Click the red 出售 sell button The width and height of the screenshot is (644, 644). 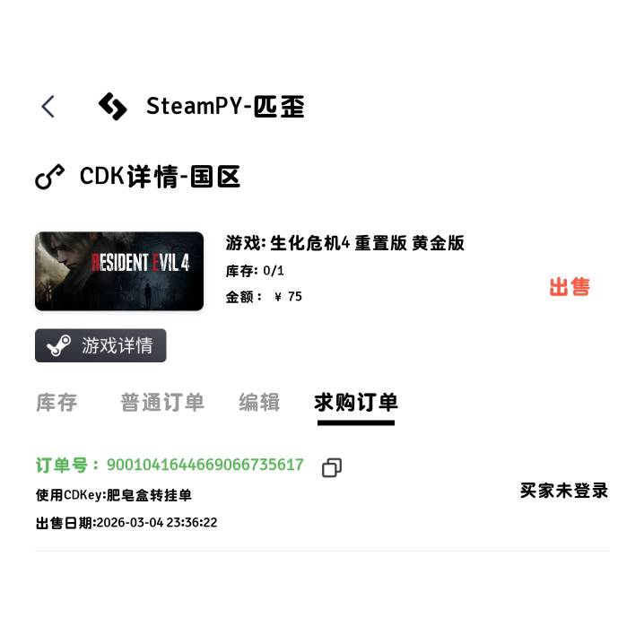tap(570, 287)
